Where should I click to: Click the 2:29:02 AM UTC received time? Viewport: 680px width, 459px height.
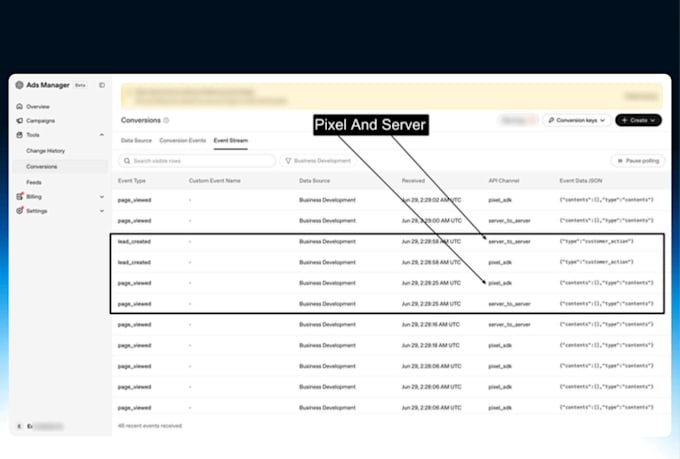pyautogui.click(x=432, y=200)
